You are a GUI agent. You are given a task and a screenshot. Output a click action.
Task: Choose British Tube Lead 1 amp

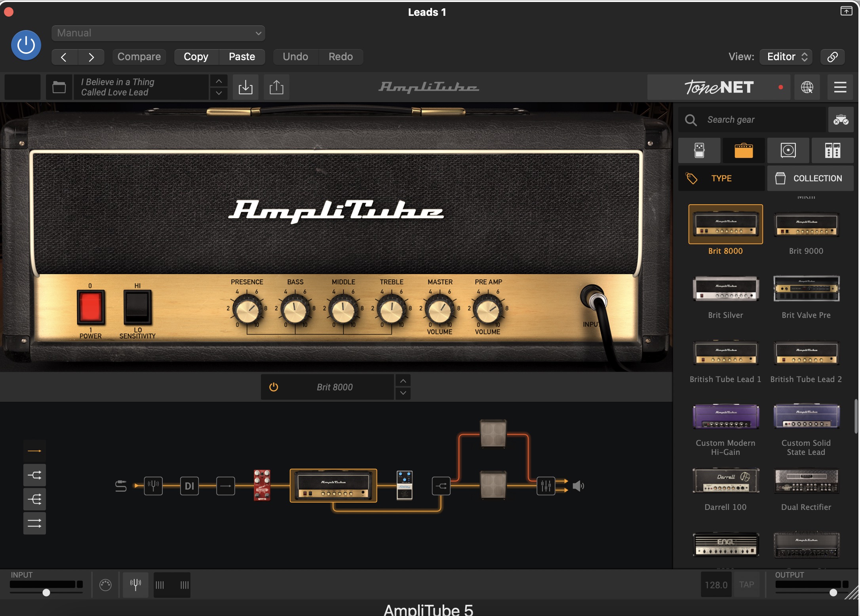click(726, 353)
